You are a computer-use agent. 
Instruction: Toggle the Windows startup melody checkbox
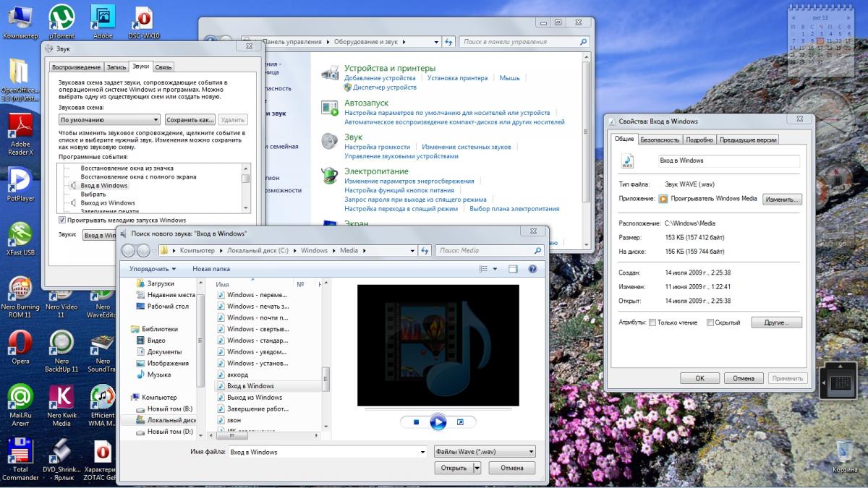[x=62, y=220]
